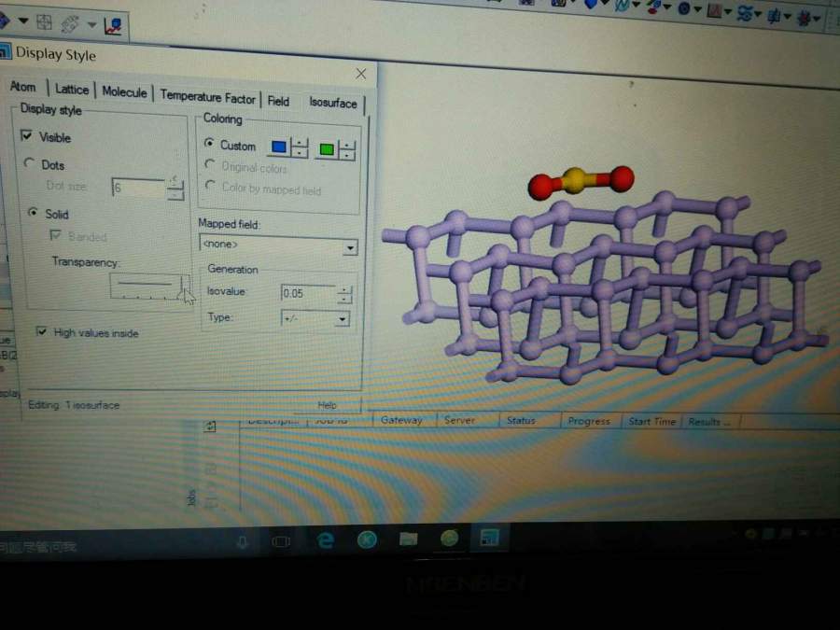Open the isosurface Type dropdown

pos(342,319)
